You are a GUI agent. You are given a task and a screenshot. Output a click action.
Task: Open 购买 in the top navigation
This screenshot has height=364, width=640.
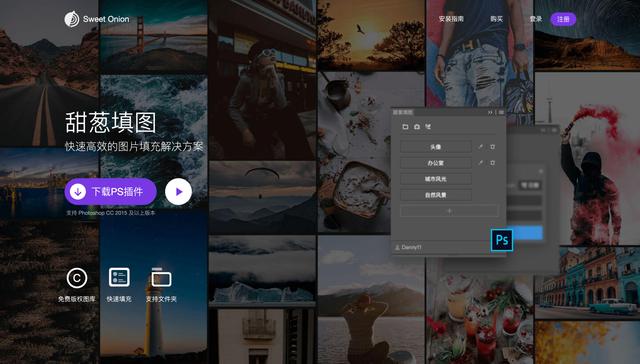pos(497,19)
